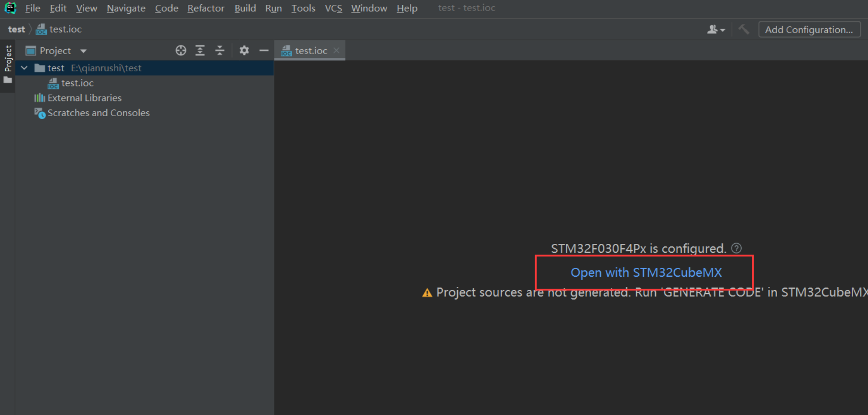
Task: Open the File menu
Action: [x=33, y=8]
